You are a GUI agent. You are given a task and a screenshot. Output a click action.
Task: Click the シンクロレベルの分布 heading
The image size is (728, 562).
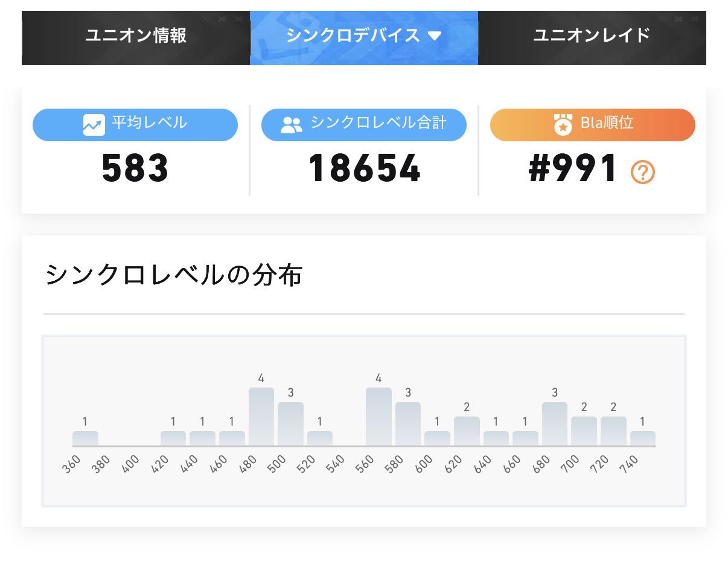pos(173,275)
